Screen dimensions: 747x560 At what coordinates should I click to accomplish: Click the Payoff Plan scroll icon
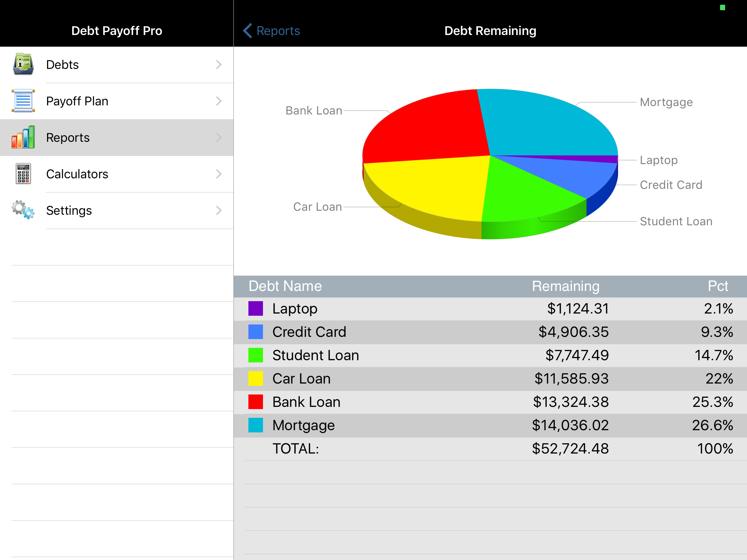pyautogui.click(x=23, y=101)
